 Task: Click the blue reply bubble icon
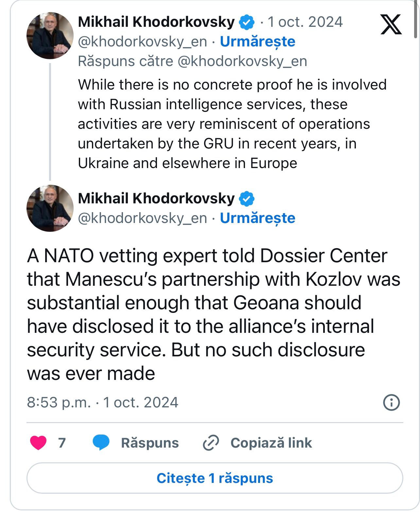click(101, 443)
